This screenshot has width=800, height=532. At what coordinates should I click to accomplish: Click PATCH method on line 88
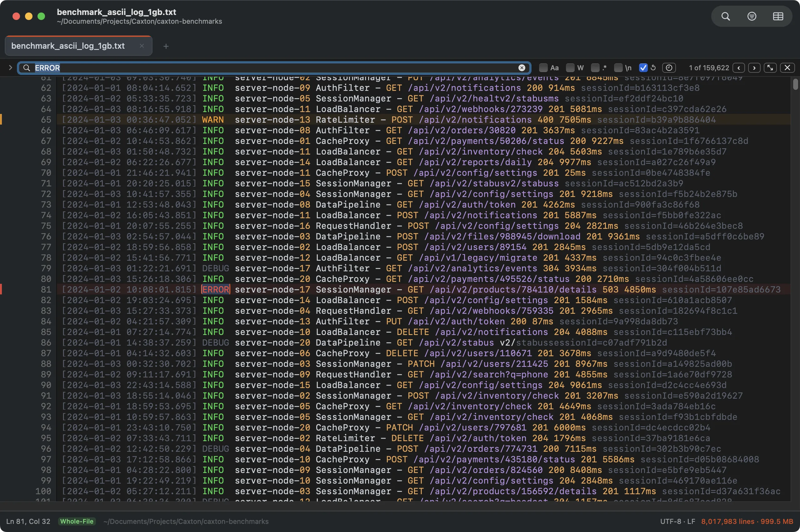point(421,364)
